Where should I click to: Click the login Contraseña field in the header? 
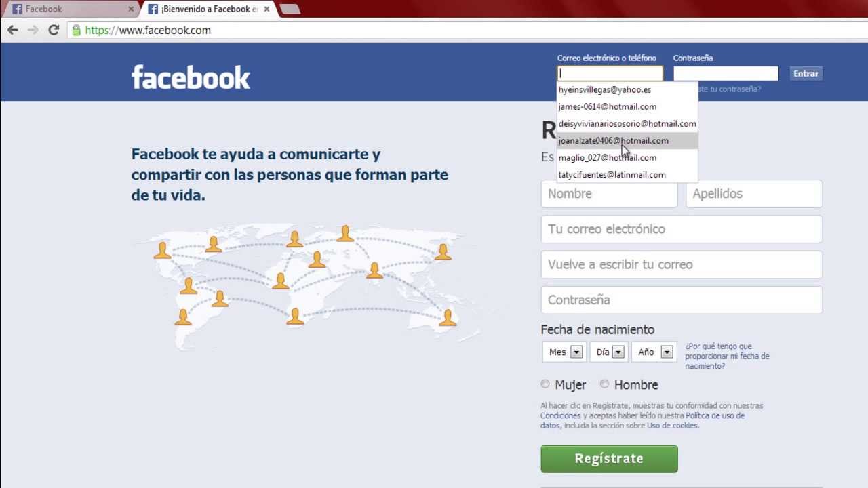[726, 73]
